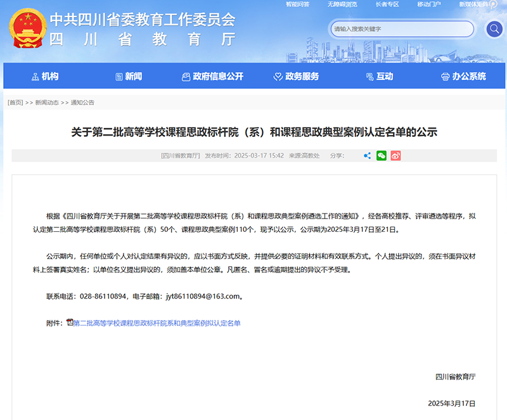Navigate to 新闻动态 breadcrumb
Screen dimensions: 507x420
[x=47, y=103]
